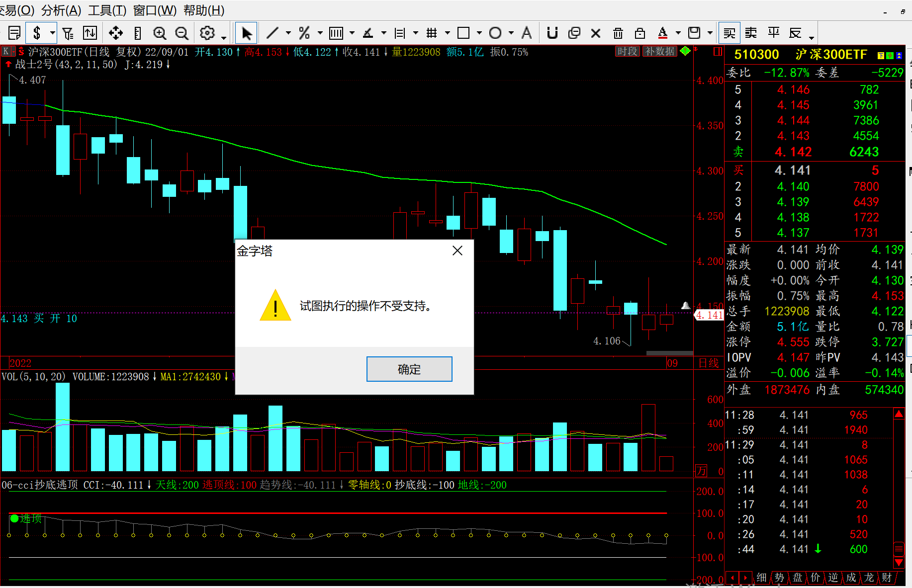Click the red panel layout icon
This screenshot has height=588, width=912.
[x=718, y=51]
